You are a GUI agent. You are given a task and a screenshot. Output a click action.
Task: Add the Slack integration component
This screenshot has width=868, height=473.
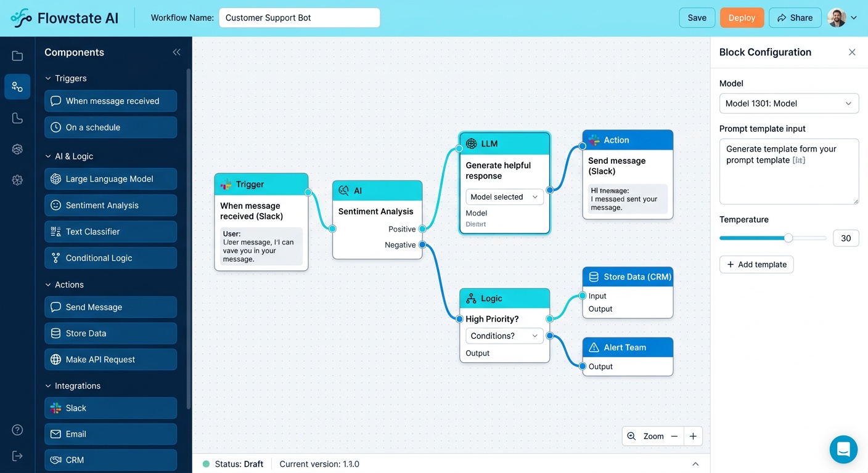click(110, 408)
